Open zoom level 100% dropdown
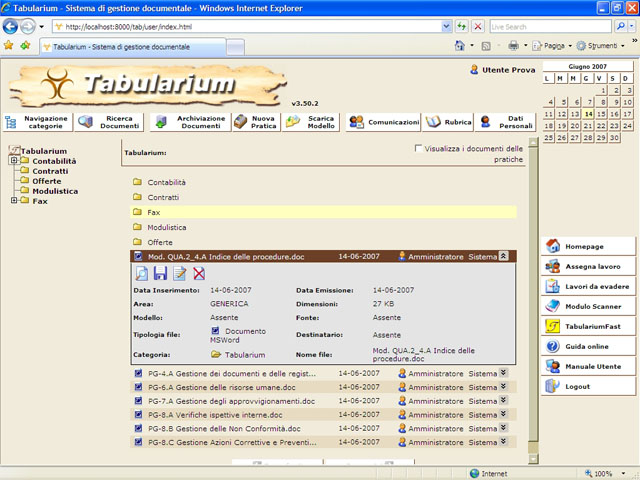This screenshot has width=640, height=480. [623, 473]
